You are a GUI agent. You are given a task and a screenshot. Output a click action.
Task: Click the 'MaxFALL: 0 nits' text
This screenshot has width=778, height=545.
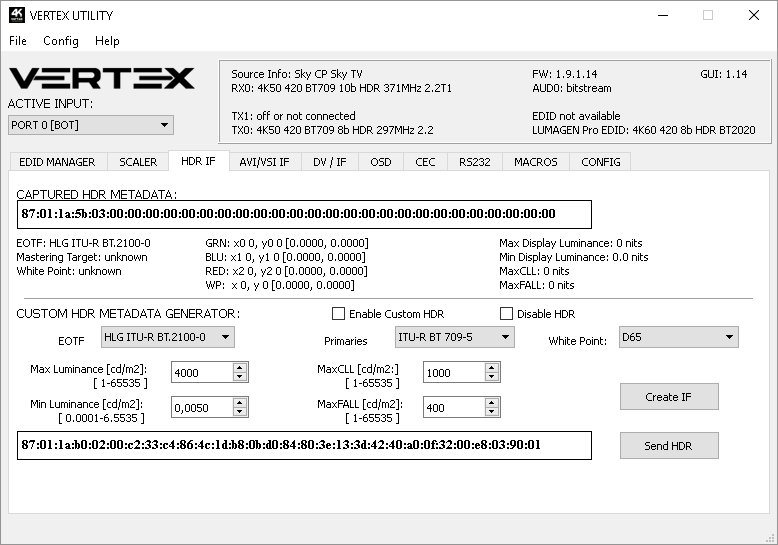(537, 285)
